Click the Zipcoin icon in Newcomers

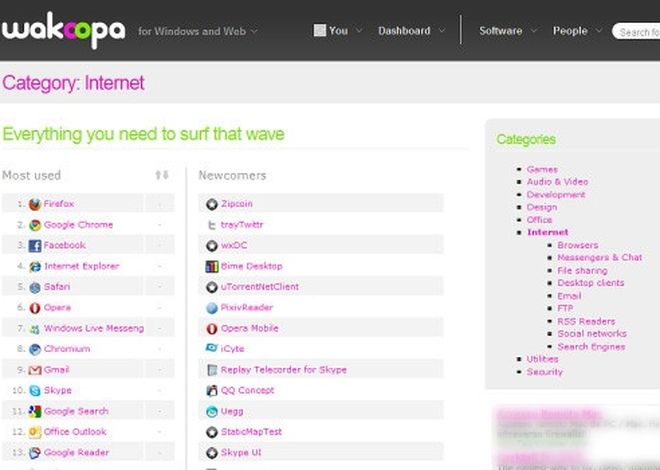click(212, 204)
